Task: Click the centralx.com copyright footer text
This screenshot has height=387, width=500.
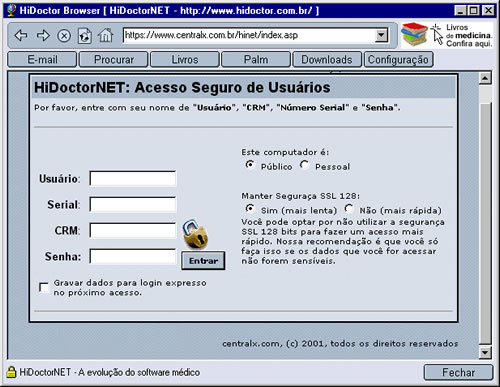Action: 340,343
